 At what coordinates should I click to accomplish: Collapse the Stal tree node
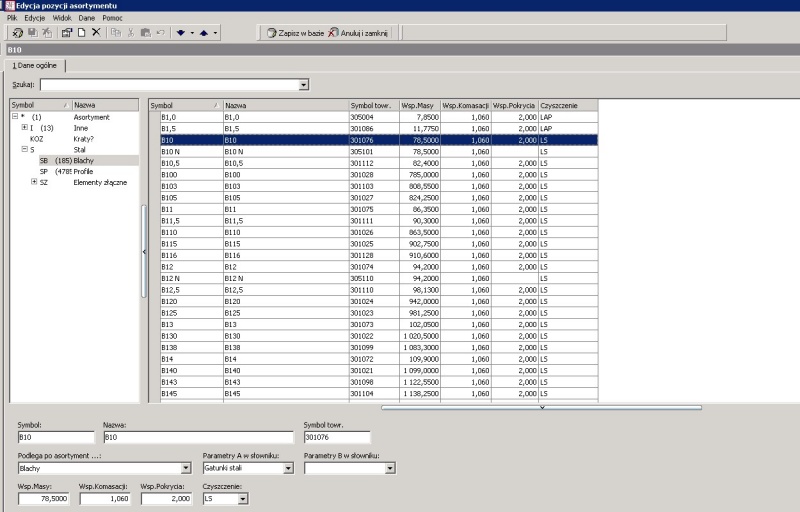[x=24, y=149]
